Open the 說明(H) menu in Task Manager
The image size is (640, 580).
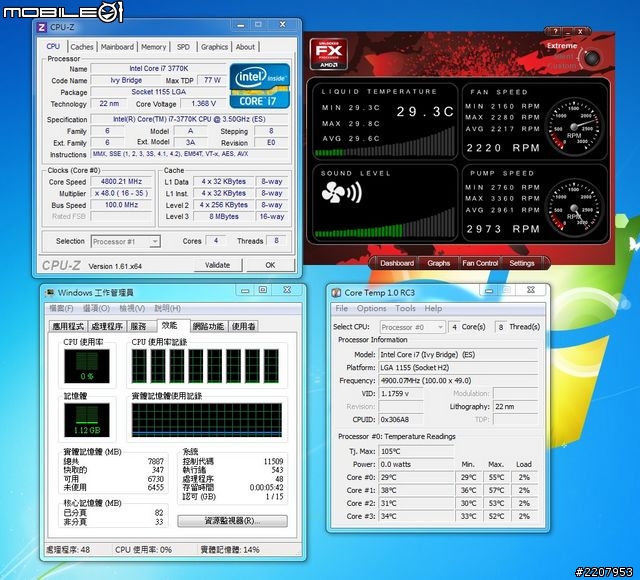167,309
